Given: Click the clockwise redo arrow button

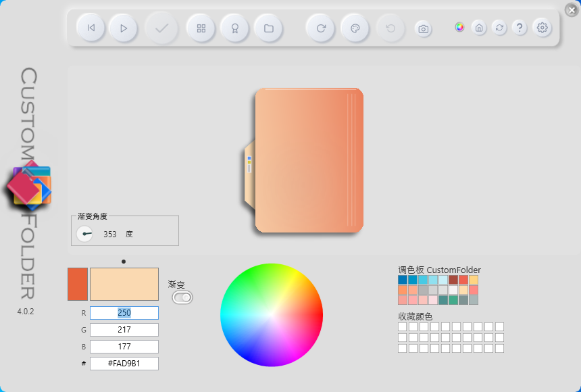Looking at the screenshot, I should tap(321, 28).
